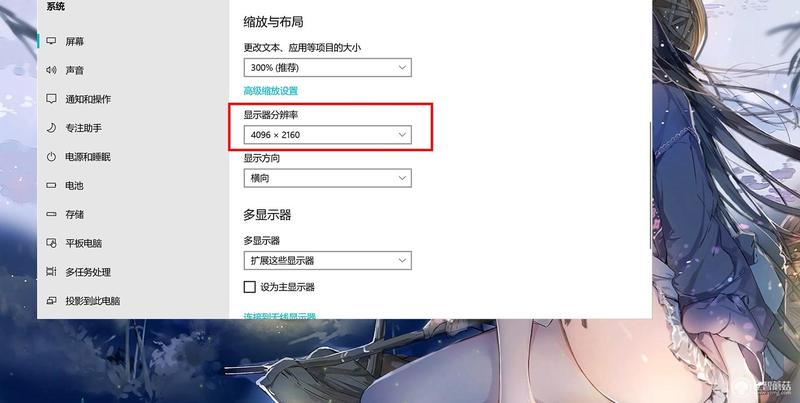Click the screen monitor icon in sidebar
800x403 pixels.
[51, 41]
